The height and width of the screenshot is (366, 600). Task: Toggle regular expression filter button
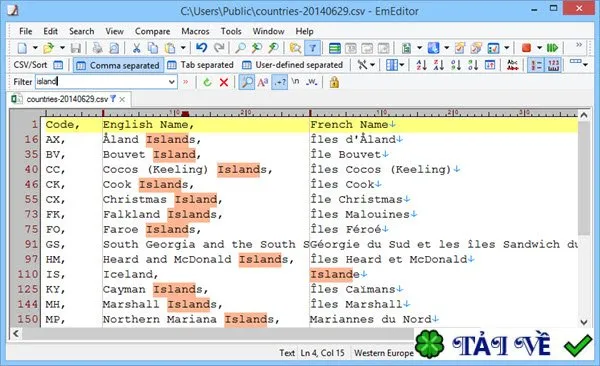pos(280,82)
